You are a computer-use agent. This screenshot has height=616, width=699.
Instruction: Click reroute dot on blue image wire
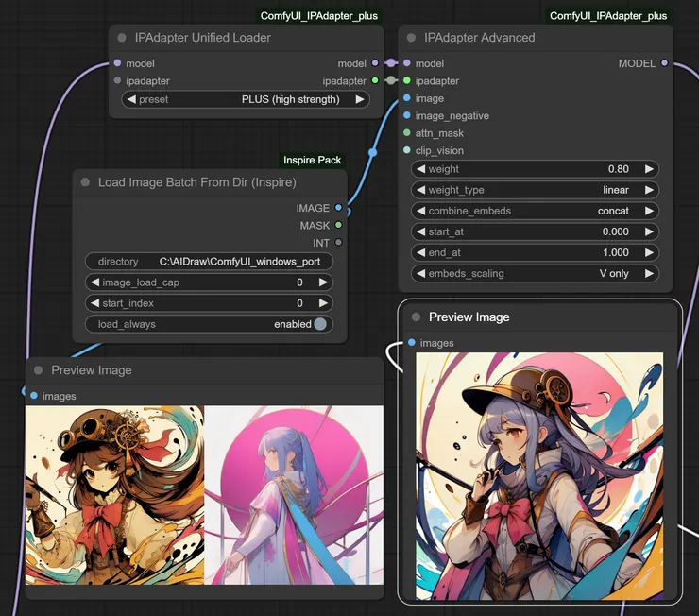[373, 152]
